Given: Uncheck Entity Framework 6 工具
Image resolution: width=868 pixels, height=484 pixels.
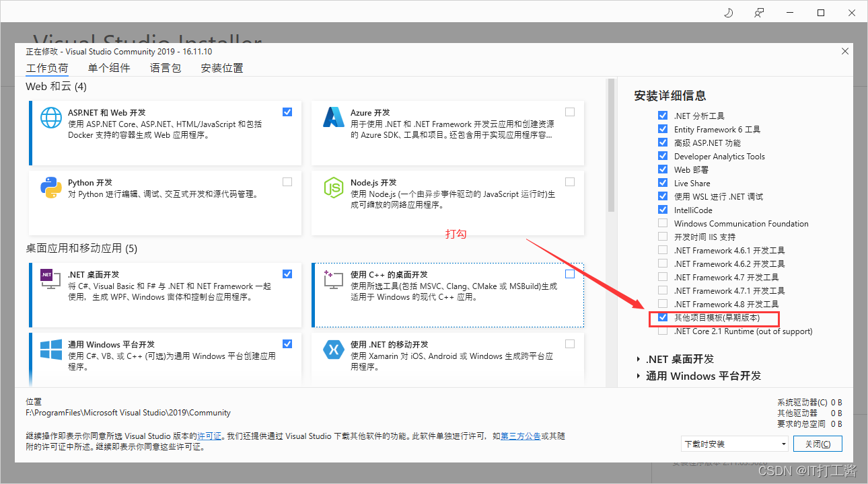Looking at the screenshot, I should (x=663, y=129).
